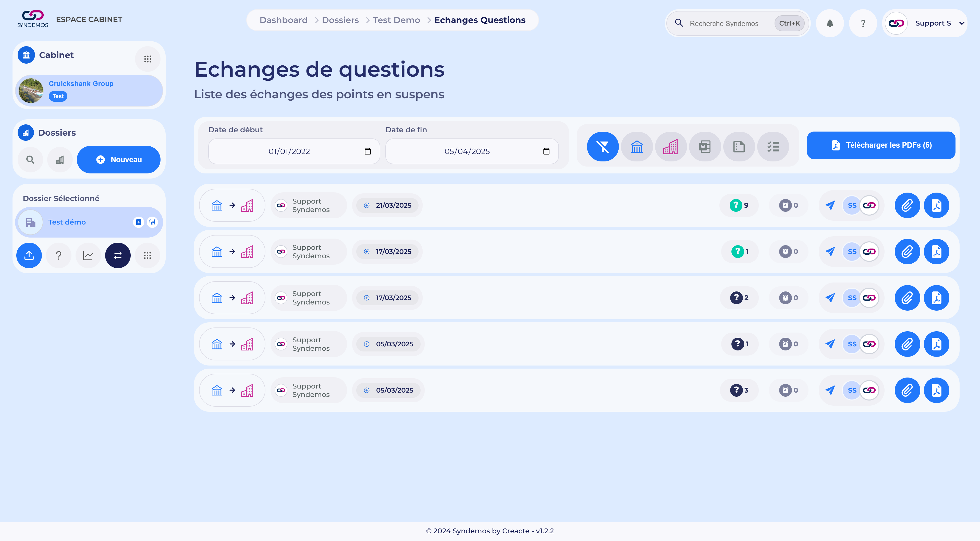The width and height of the screenshot is (980, 541).
Task: Open the Date de début calendar picker
Action: (367, 151)
